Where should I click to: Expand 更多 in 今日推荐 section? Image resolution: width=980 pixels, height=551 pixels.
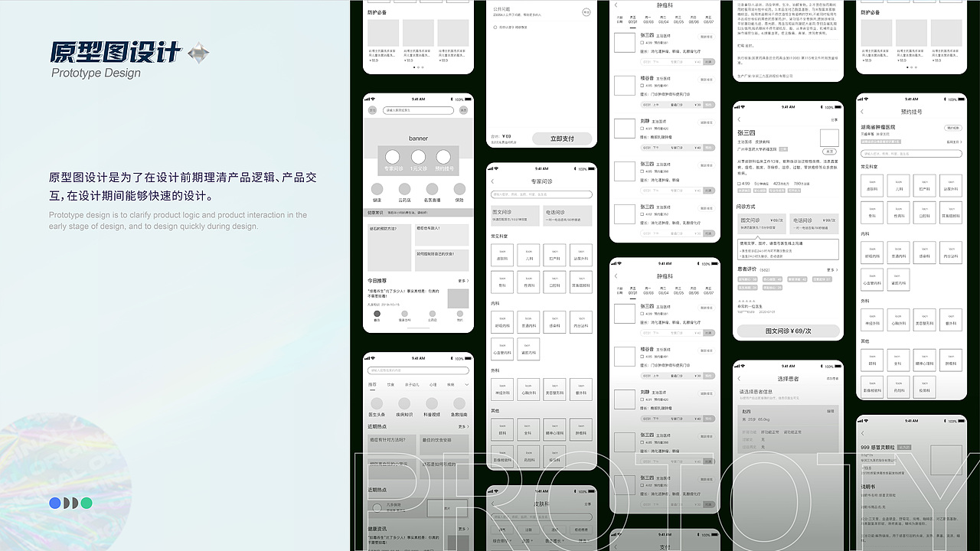[463, 281]
